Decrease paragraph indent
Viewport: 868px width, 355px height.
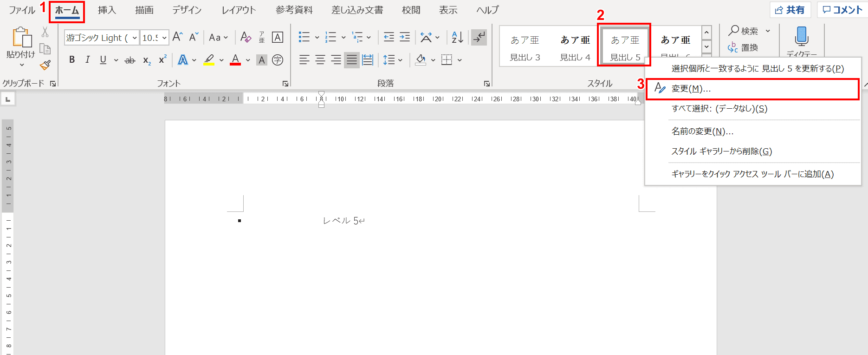[389, 37]
